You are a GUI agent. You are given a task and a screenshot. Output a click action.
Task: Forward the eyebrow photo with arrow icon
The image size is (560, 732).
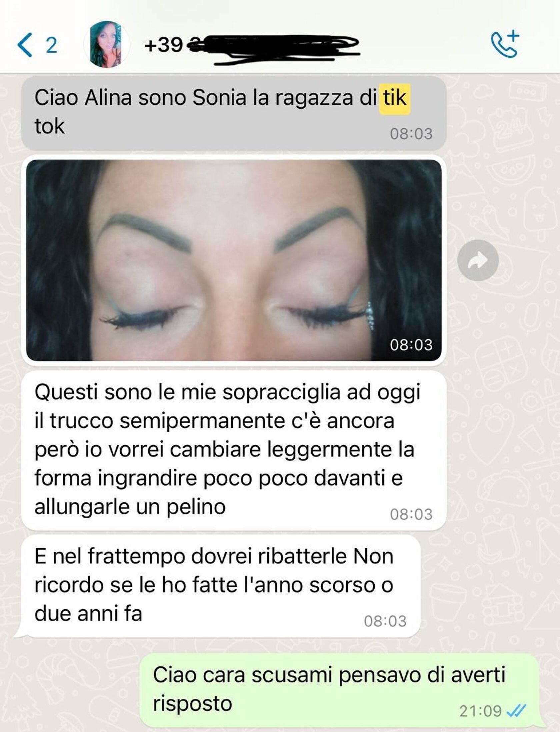(x=478, y=260)
